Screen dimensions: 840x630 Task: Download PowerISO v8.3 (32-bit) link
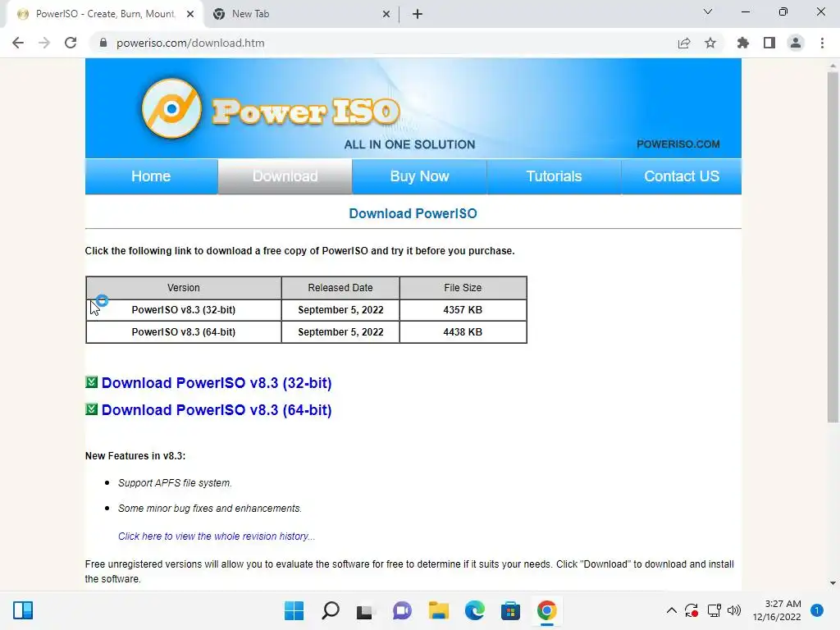[217, 383]
